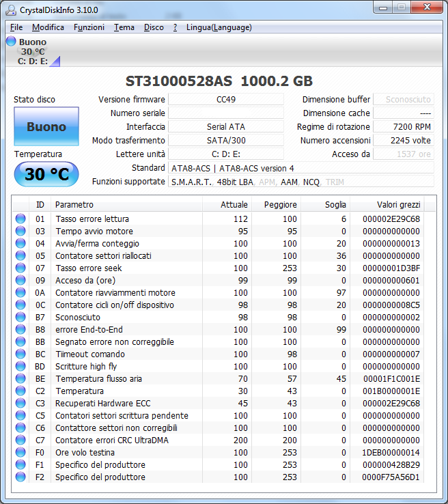This screenshot has width=448, height=504.
Task: Click status orb for 03 Tempo avvio motore
Action: (x=20, y=231)
